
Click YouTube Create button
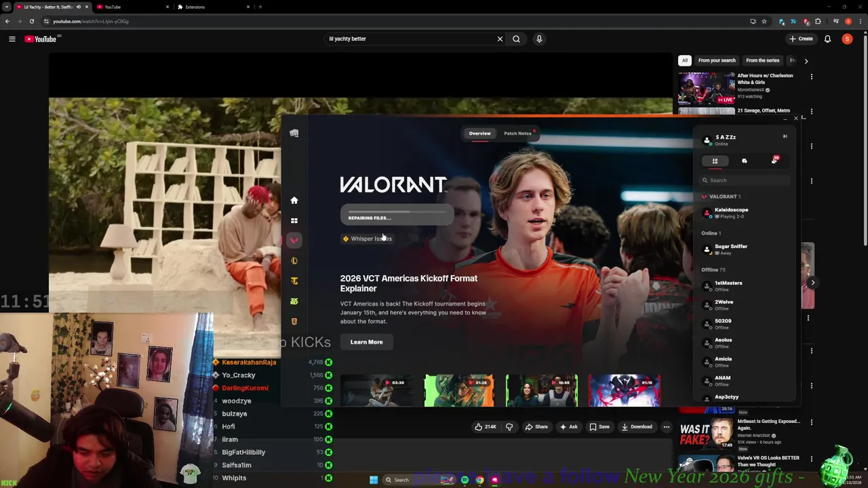tap(801, 39)
